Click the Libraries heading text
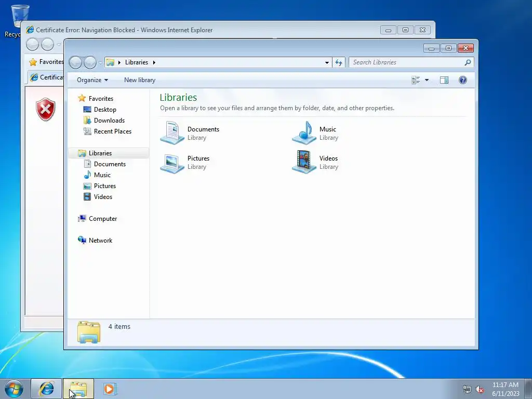532x399 pixels. pyautogui.click(x=179, y=97)
